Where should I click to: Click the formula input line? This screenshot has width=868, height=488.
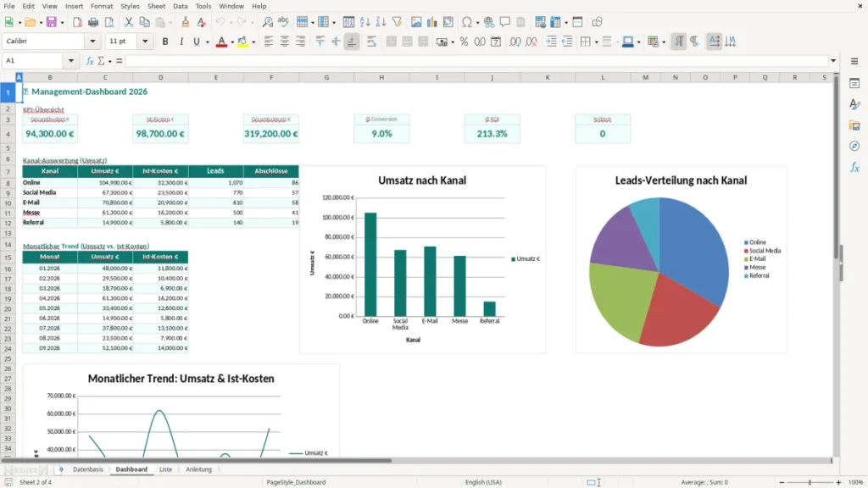coord(476,61)
